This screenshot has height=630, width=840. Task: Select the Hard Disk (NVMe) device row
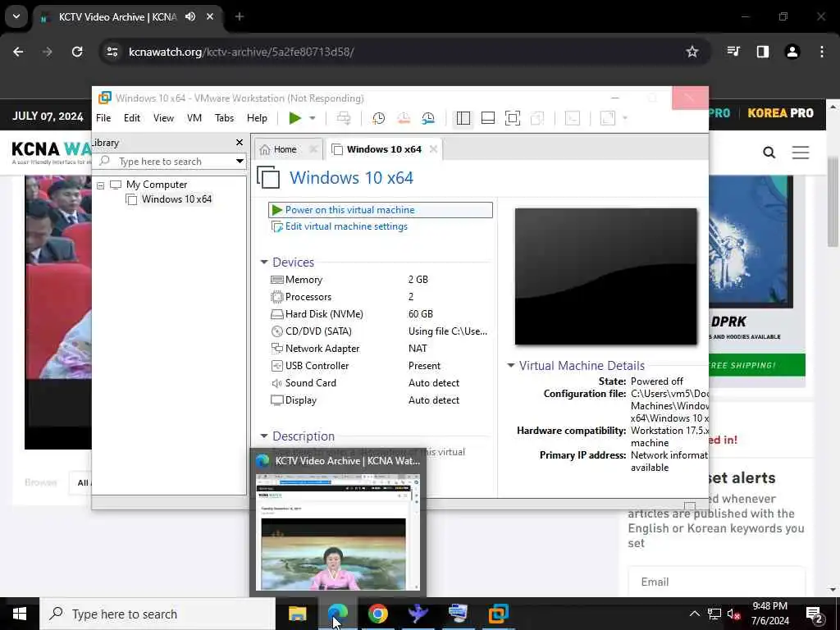pos(379,314)
